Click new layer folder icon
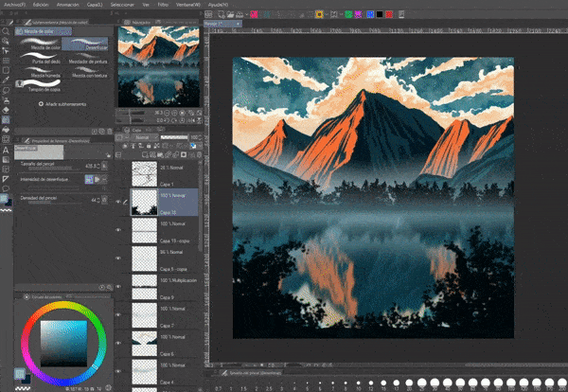568x392 pixels. tap(160, 154)
